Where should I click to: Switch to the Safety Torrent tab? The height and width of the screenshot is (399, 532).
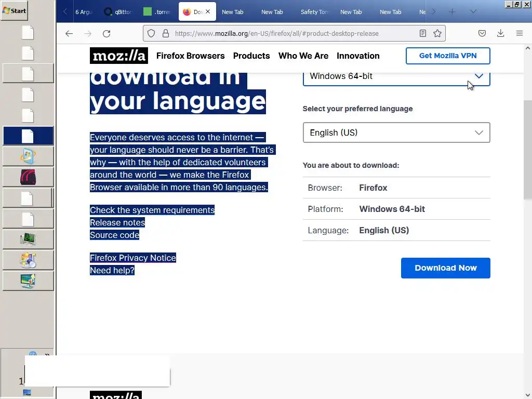tap(314, 12)
